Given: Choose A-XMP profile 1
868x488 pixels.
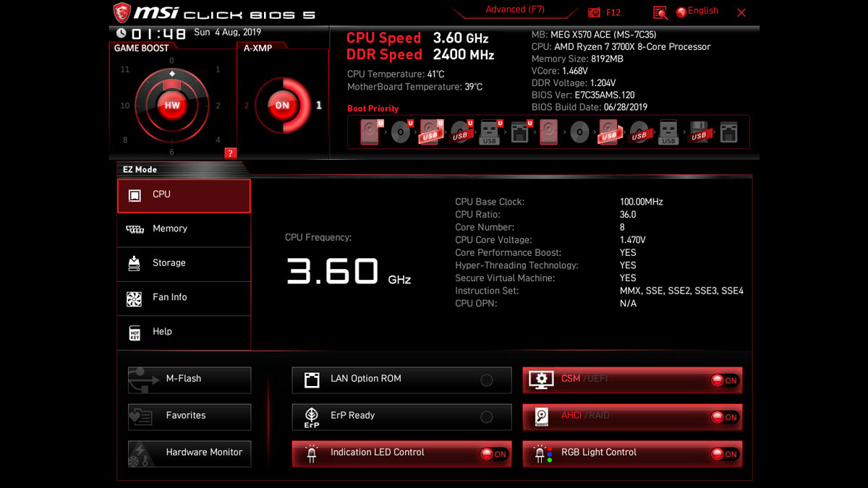Looking at the screenshot, I should click(x=319, y=106).
